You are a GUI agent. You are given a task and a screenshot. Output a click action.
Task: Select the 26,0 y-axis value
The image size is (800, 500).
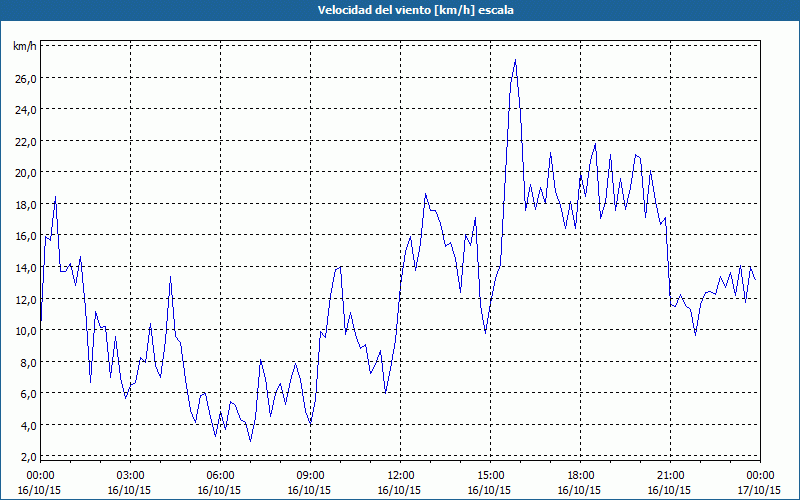(26, 79)
